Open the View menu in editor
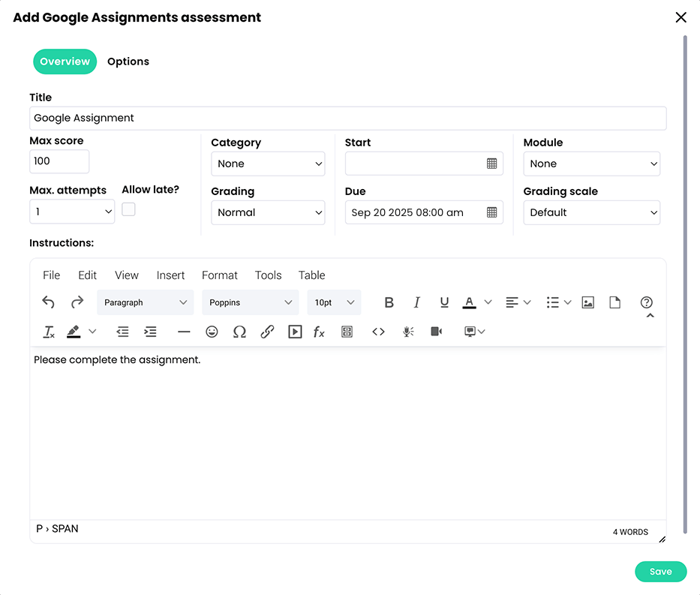Viewport: 700px width, 595px height. 127,275
